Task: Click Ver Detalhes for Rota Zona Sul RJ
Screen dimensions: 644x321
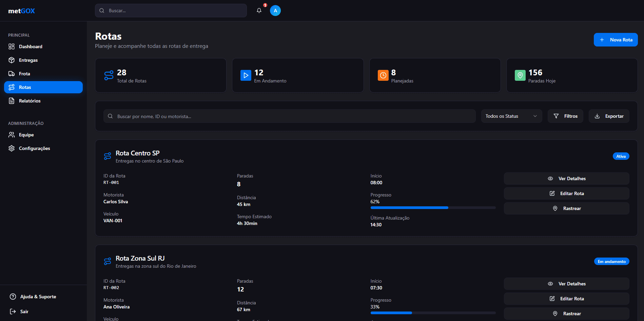Action: [566, 284]
